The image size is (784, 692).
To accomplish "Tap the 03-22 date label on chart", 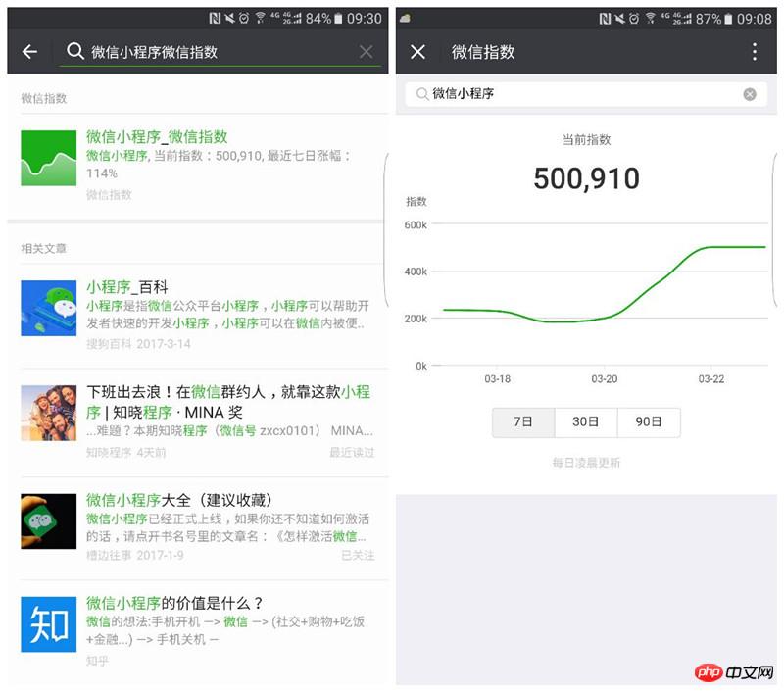I will pos(711,379).
